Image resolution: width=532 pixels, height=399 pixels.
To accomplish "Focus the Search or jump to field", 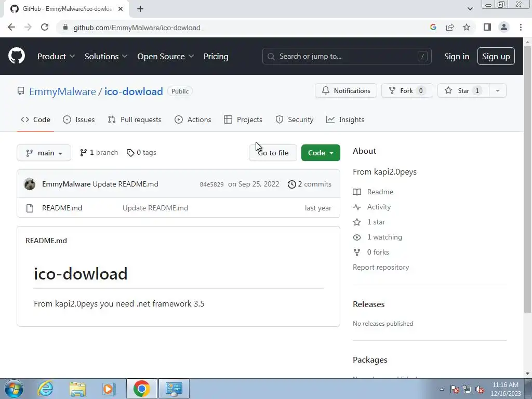I will [347, 56].
